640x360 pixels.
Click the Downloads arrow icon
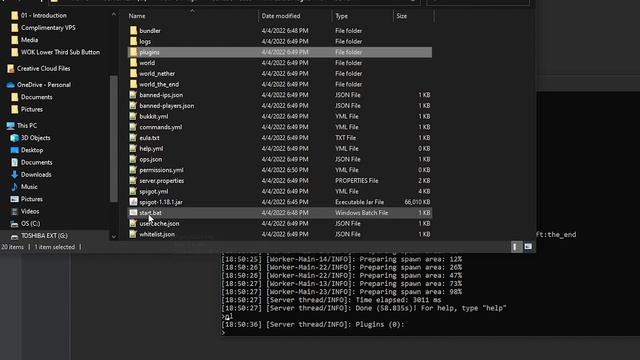pyautogui.click(x=15, y=174)
